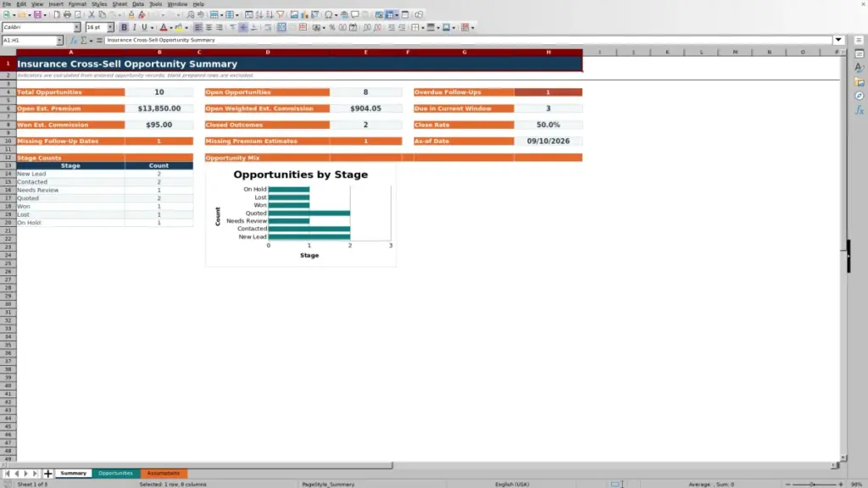Open the Name Box dropdown arrow
868x488 pixels.
(59, 40)
